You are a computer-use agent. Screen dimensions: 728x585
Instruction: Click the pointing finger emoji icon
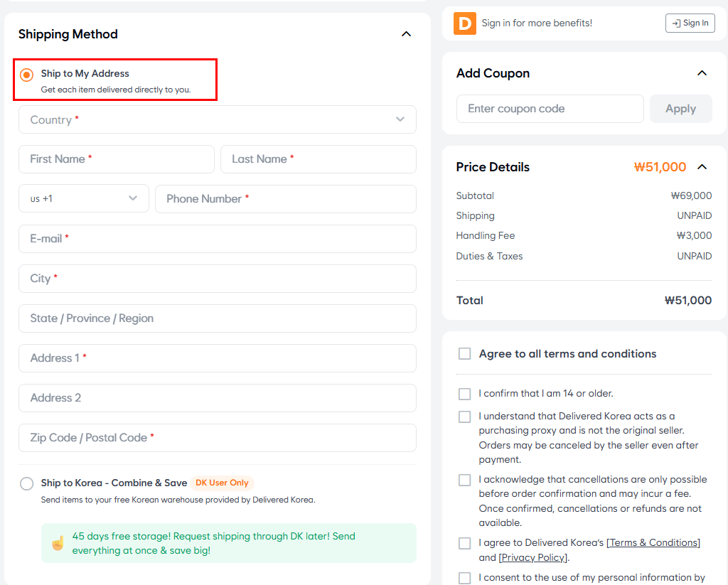58,544
